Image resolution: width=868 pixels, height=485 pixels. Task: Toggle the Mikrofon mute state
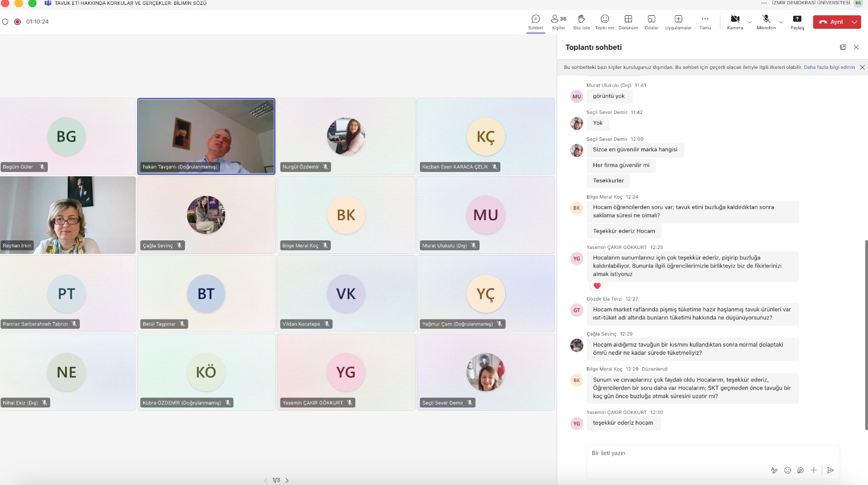pos(766,22)
